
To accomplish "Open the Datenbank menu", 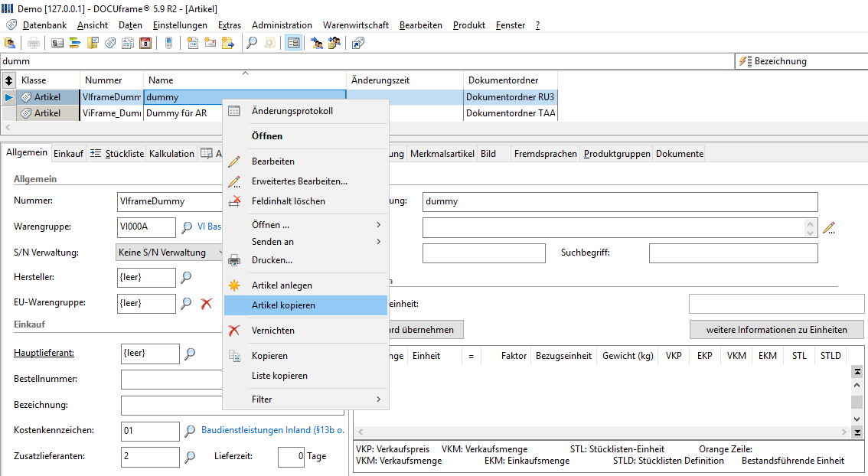I will click(x=44, y=25).
